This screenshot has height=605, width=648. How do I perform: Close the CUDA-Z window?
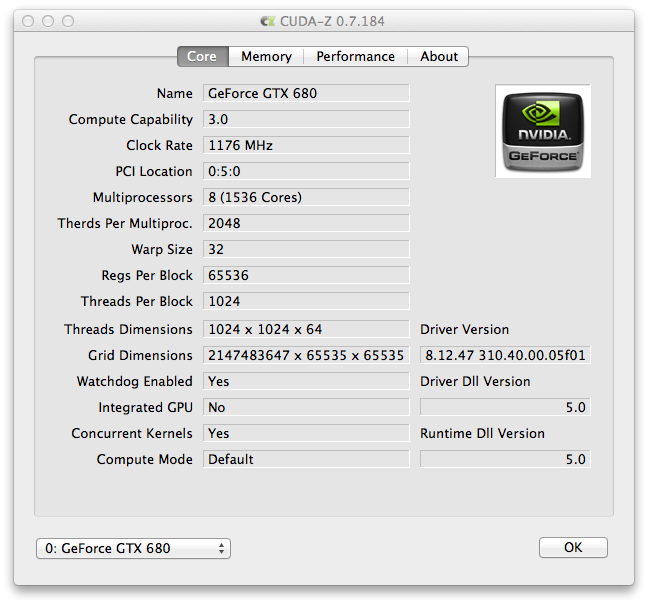click(28, 21)
